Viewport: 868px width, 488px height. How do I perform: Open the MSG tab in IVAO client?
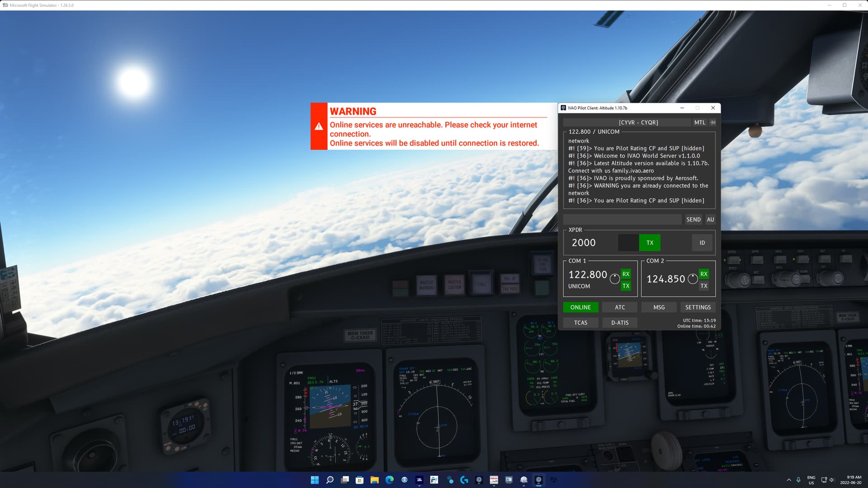(x=659, y=307)
